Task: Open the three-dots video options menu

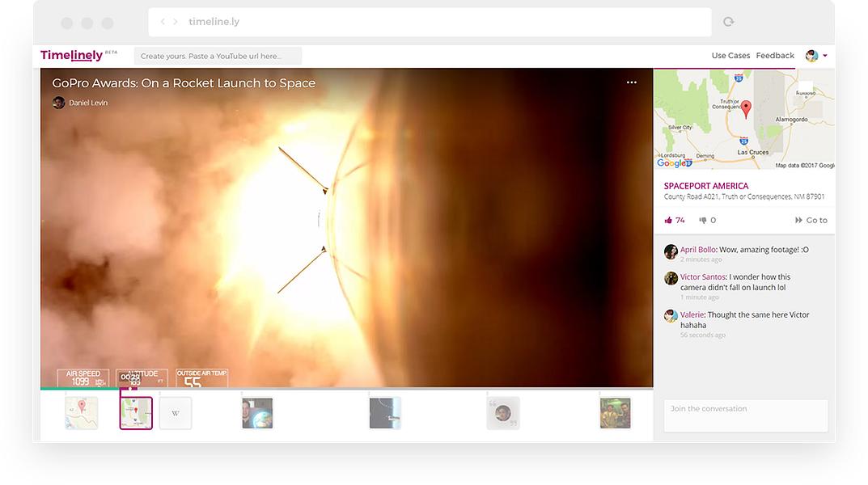Action: coord(632,82)
